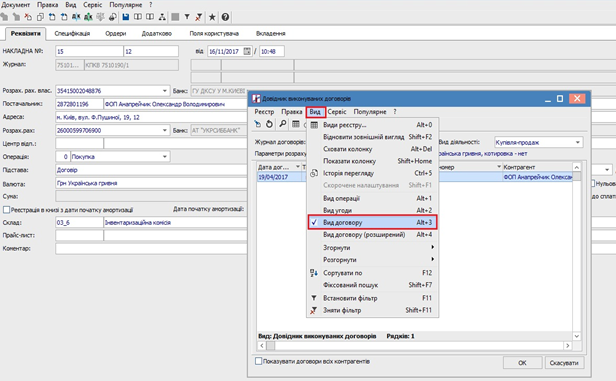
Task: Select Вид договору (розширений) menu entry
Action: (x=372, y=234)
